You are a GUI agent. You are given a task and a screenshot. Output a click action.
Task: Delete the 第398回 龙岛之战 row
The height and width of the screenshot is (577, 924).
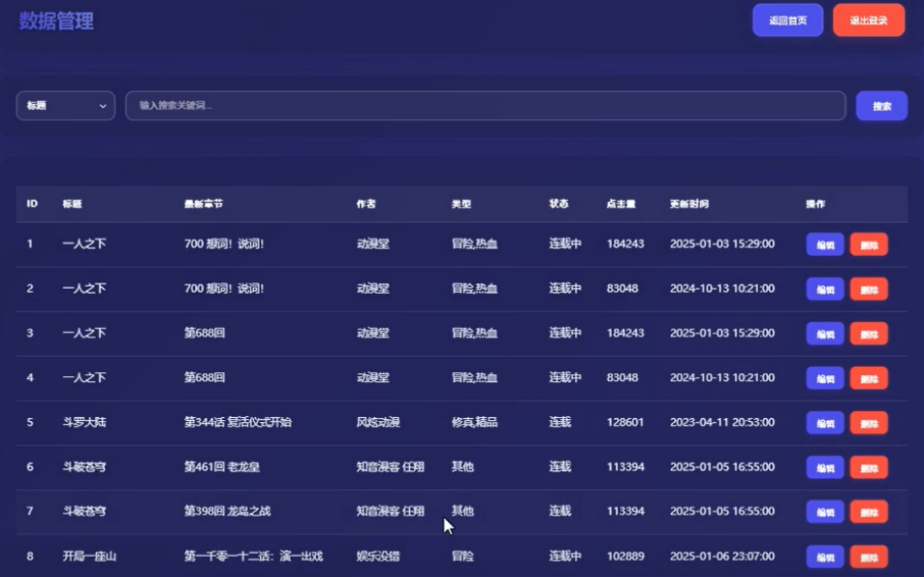[869, 512]
